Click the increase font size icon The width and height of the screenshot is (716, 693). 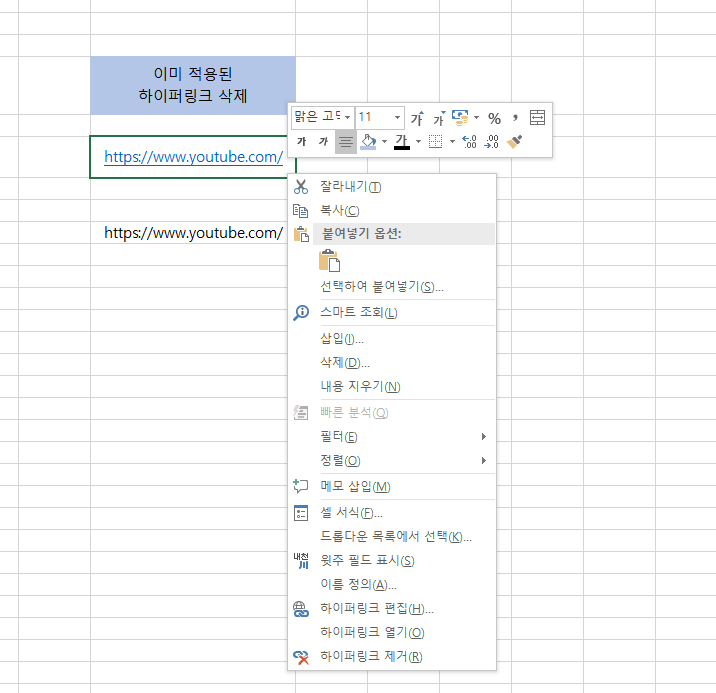click(417, 118)
